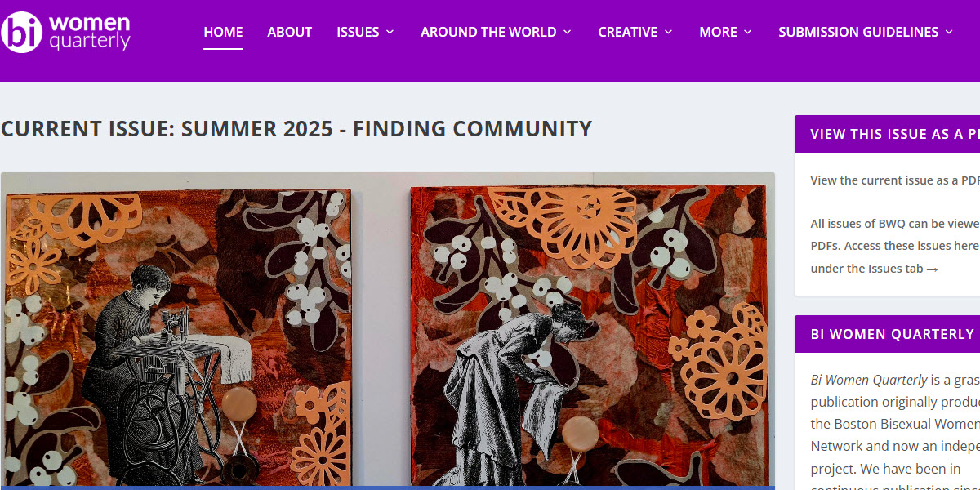Expand the Issues dropdown menu
This screenshot has width=980, height=490.
point(365,32)
